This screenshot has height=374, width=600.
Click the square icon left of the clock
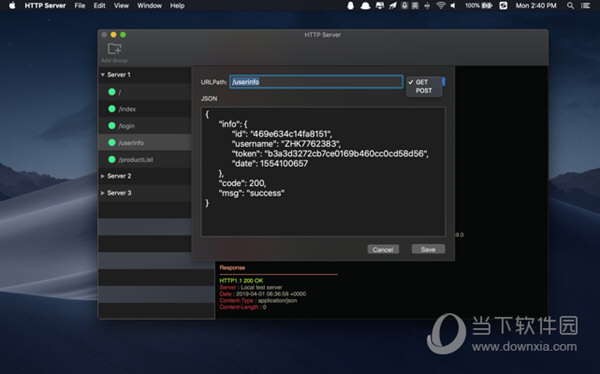point(503,5)
